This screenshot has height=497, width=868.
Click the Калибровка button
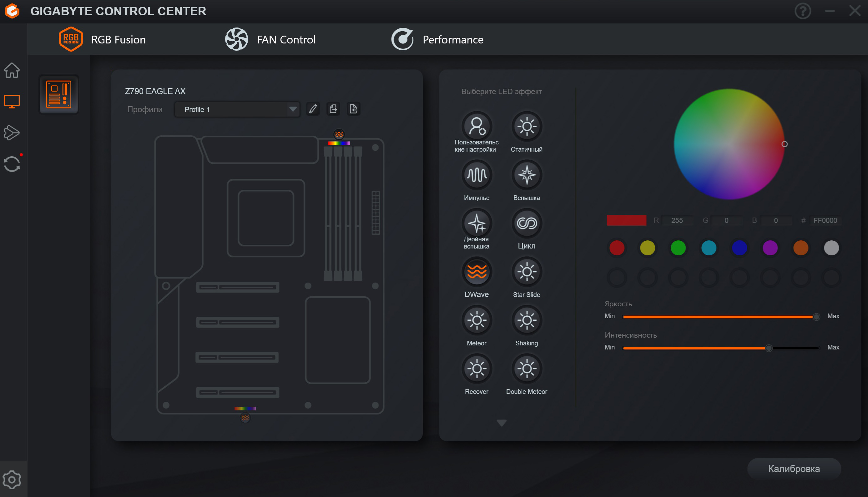coord(794,468)
